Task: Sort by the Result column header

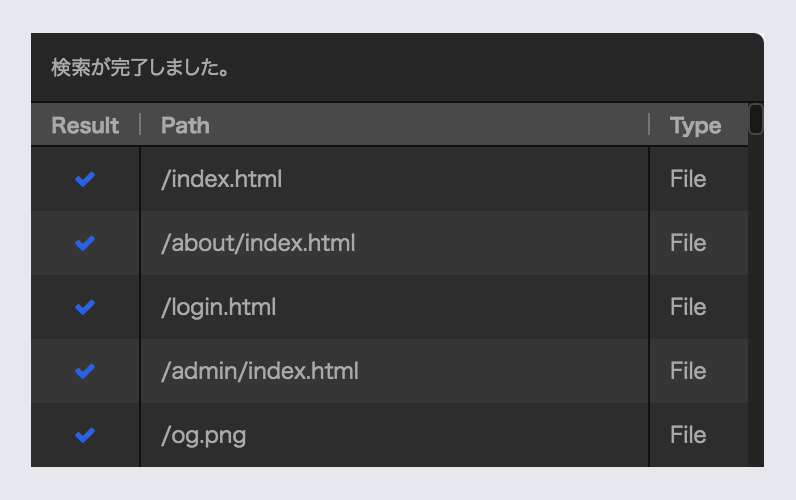Action: pos(85,125)
